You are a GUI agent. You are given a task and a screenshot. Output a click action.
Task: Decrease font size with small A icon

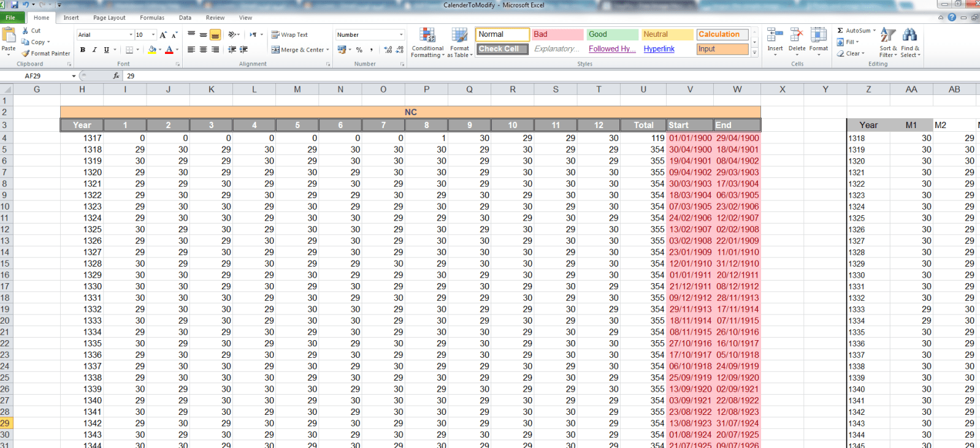pyautogui.click(x=175, y=35)
